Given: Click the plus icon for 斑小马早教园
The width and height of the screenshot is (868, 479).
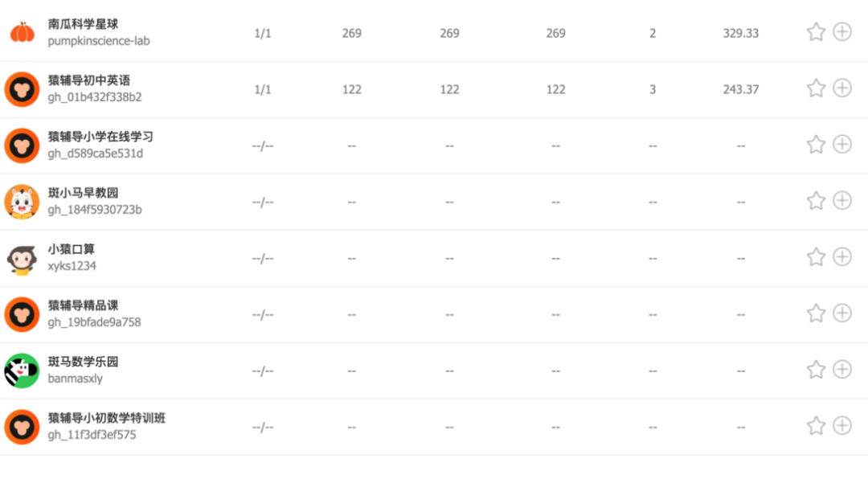Looking at the screenshot, I should click(841, 201).
